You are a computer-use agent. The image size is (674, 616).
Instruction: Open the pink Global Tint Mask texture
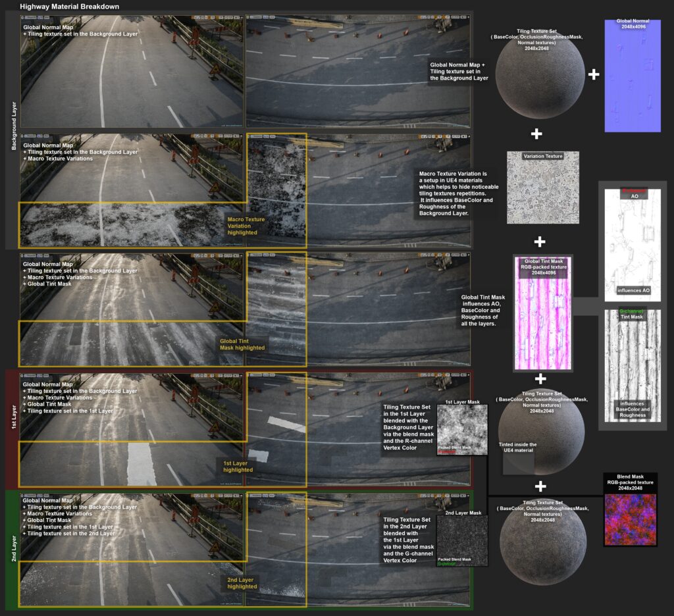(x=543, y=313)
